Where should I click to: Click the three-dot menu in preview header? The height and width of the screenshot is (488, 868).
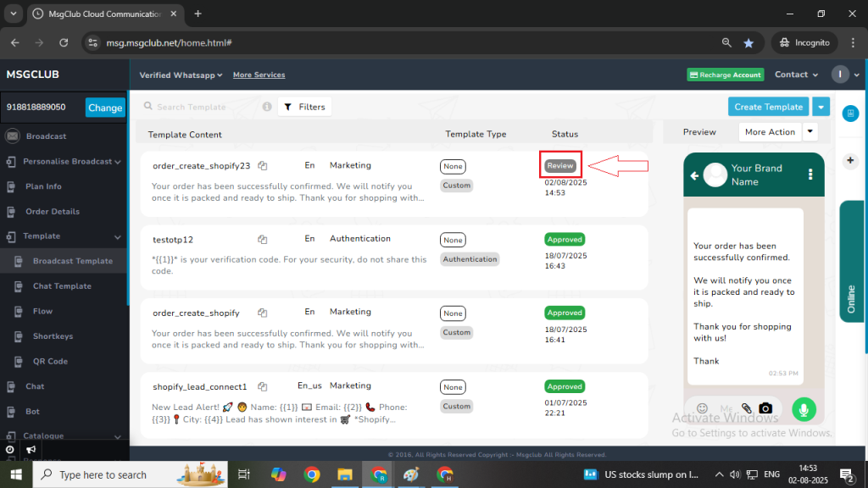(x=810, y=175)
